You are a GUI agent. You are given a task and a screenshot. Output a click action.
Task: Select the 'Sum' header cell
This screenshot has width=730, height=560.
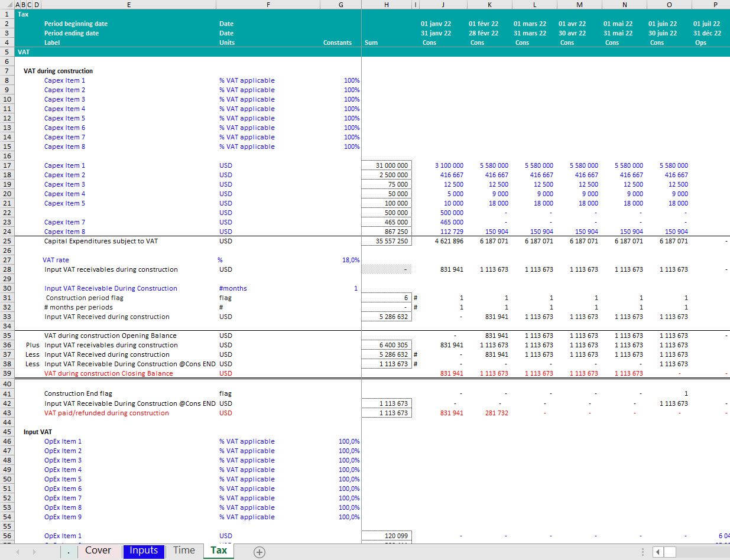point(371,43)
